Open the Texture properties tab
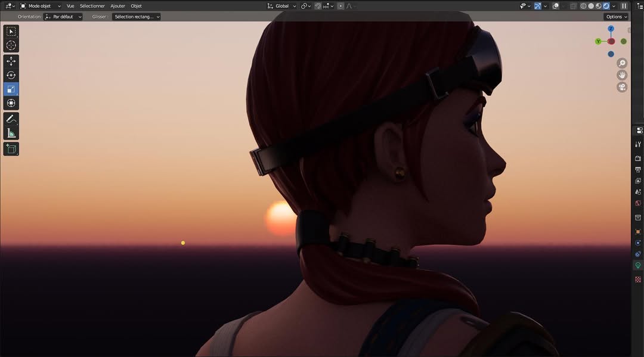 [x=638, y=280]
